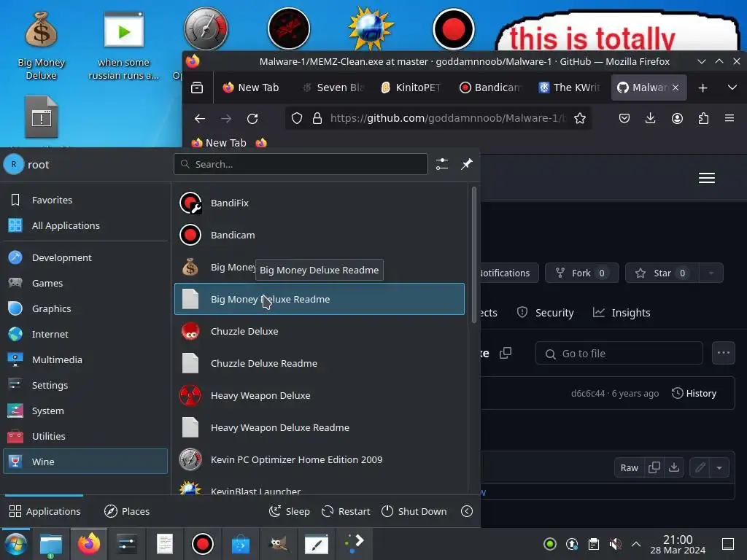Viewport: 747px width, 560px height.
Task: Open Bandicam in the application list
Action: (x=320, y=235)
